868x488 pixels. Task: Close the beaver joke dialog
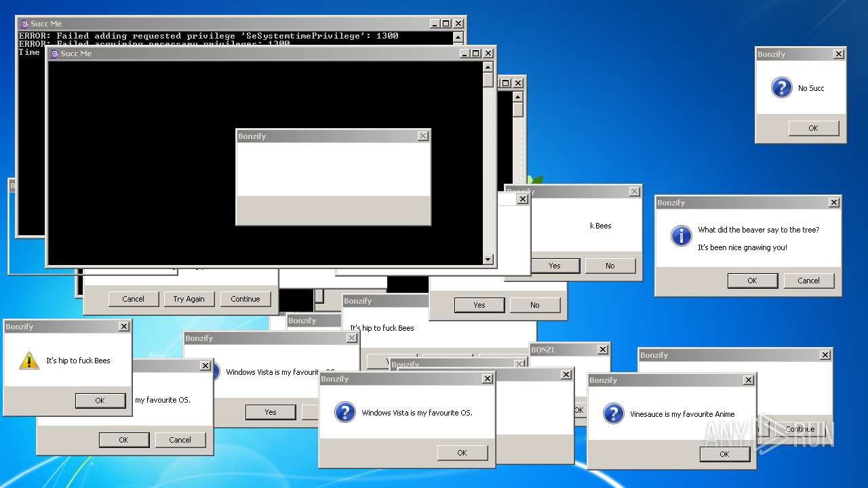[x=834, y=203]
